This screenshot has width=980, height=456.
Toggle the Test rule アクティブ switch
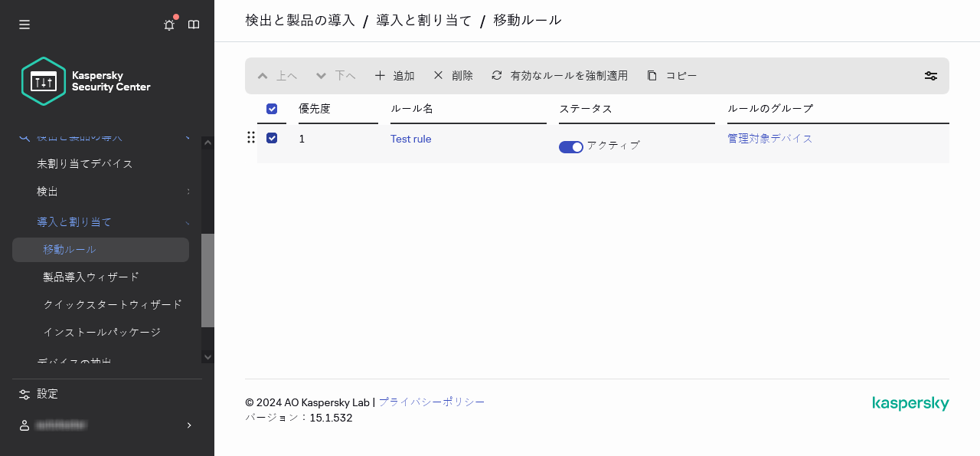(x=571, y=146)
